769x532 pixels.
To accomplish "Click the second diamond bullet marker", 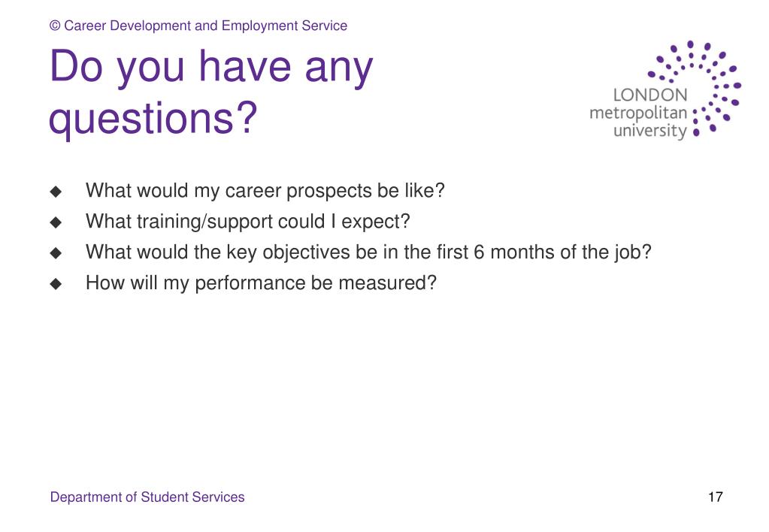I will pyautogui.click(x=56, y=222).
